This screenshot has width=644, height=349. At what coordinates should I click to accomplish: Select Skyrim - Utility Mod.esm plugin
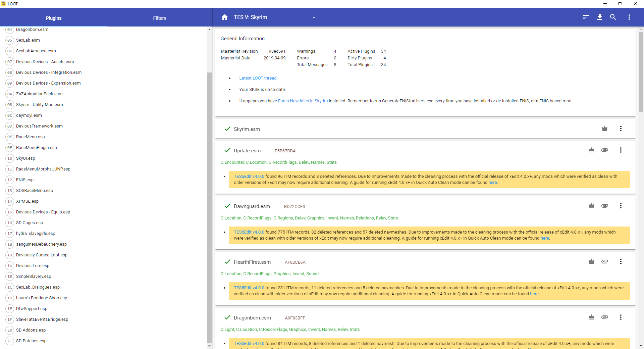click(39, 105)
